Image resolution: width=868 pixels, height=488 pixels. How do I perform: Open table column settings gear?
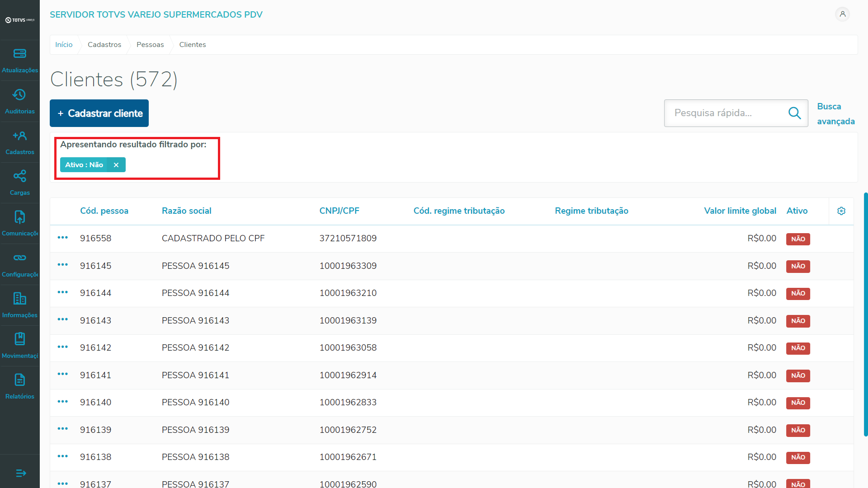[841, 211]
